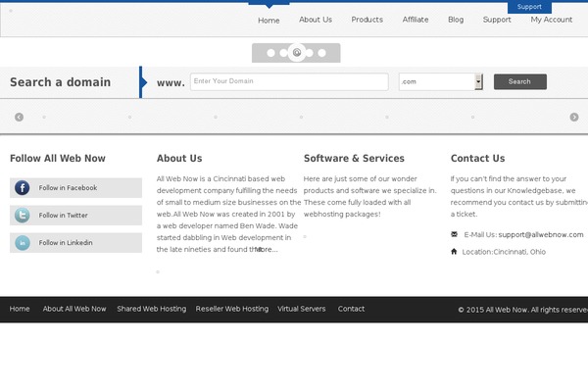Click the Location: Cincinnati, Ohio text
Viewport: 588px width, 392px height.
(504, 252)
